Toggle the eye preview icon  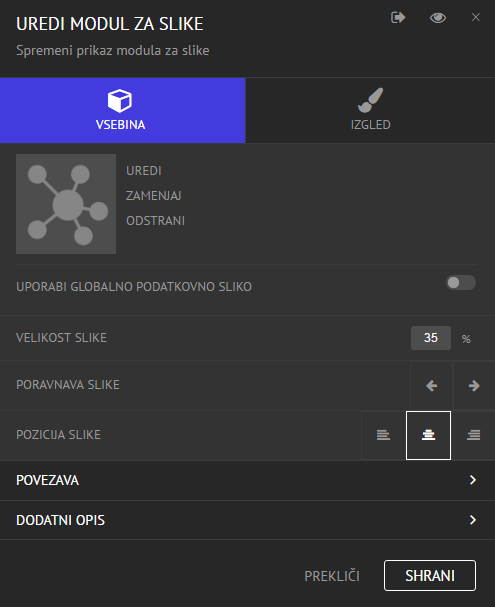tap(438, 18)
